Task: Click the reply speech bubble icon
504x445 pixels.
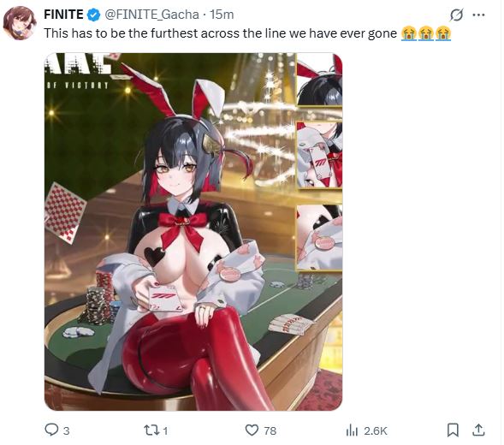Action: click(51, 430)
